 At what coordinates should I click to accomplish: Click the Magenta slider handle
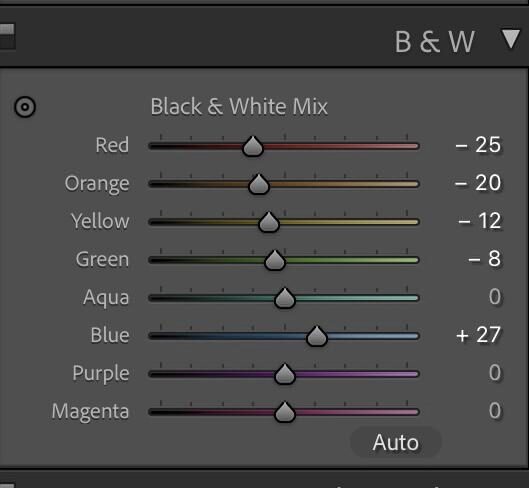click(285, 412)
